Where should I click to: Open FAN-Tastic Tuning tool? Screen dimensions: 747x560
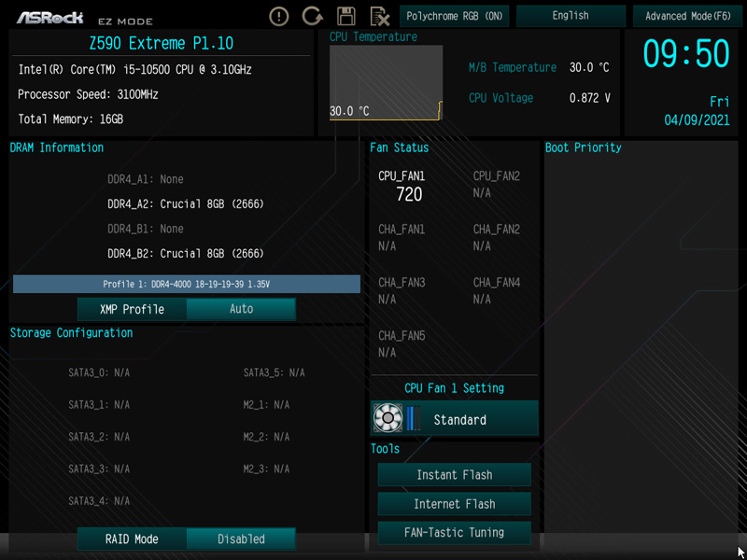pyautogui.click(x=455, y=532)
